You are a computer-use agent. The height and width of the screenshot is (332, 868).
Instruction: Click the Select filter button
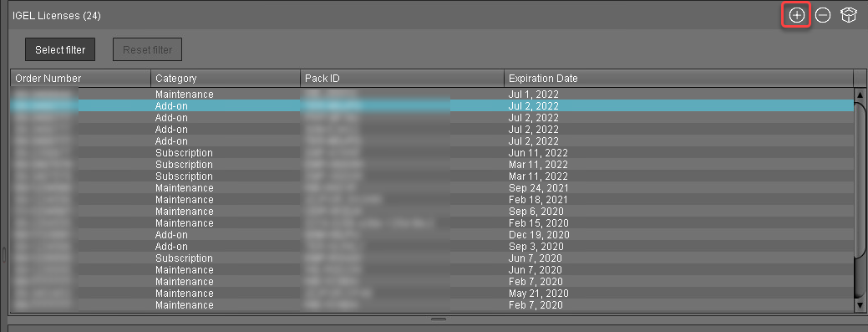pyautogui.click(x=60, y=50)
